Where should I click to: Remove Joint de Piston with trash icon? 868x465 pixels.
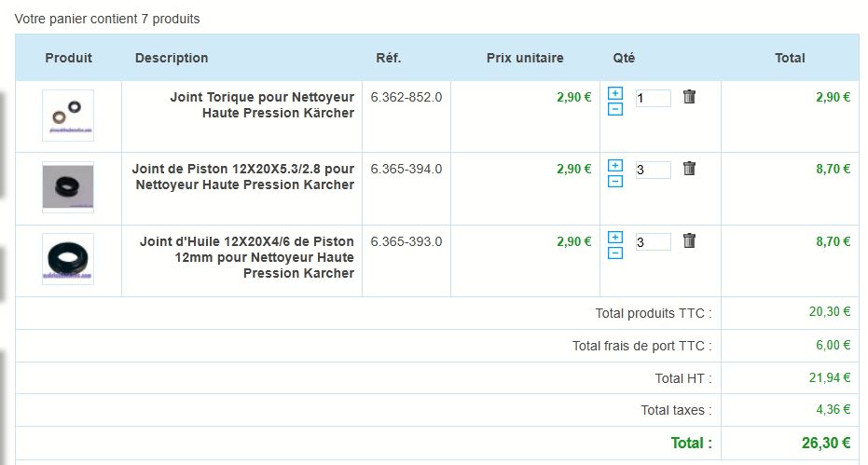pyautogui.click(x=689, y=169)
